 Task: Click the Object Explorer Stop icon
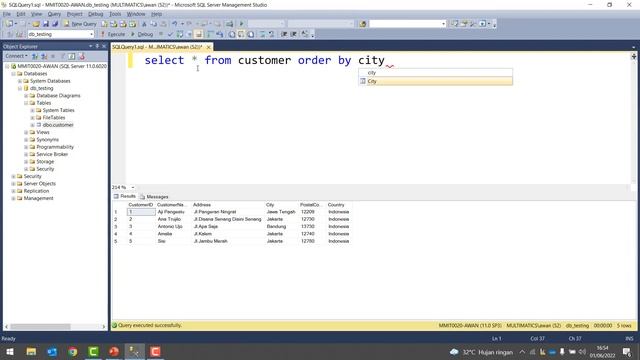click(x=53, y=56)
